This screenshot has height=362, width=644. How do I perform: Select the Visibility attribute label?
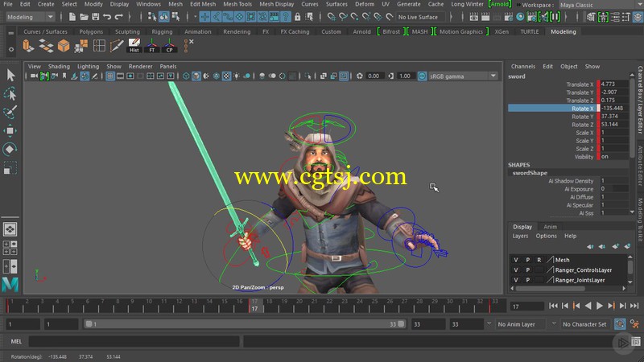tap(584, 157)
